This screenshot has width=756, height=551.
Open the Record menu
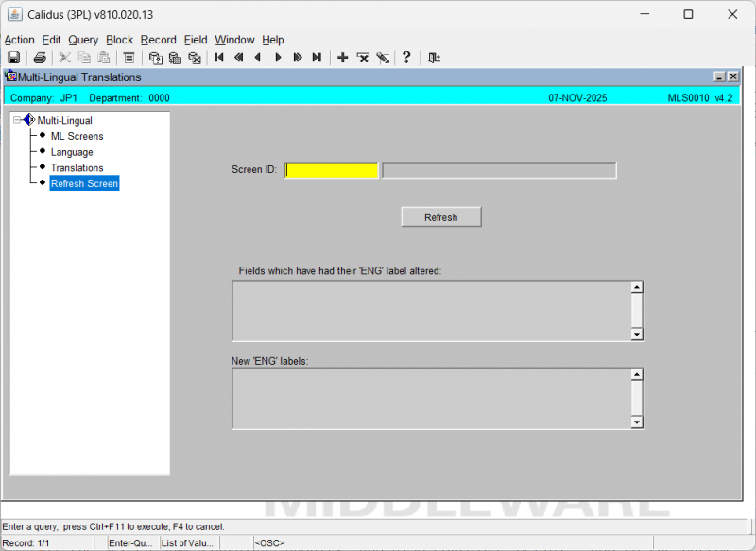[x=158, y=40]
